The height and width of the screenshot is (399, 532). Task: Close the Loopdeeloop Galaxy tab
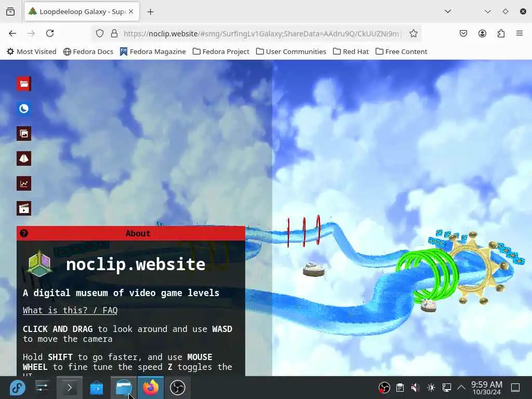[131, 11]
